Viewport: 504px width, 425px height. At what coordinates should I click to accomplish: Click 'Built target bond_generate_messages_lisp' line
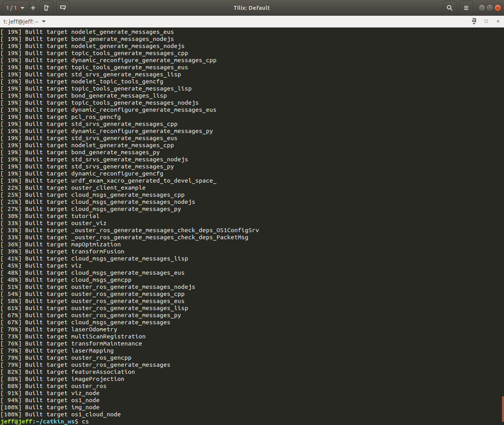tap(83, 96)
